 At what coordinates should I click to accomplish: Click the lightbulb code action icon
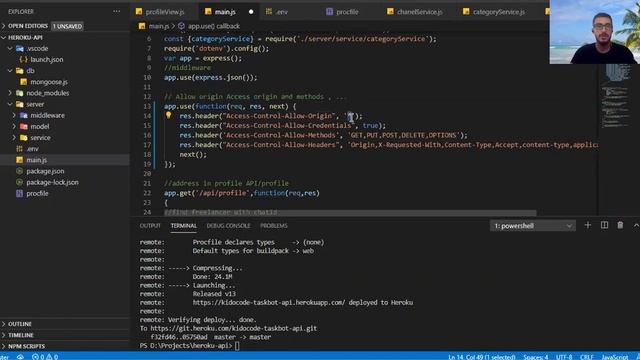click(168, 116)
